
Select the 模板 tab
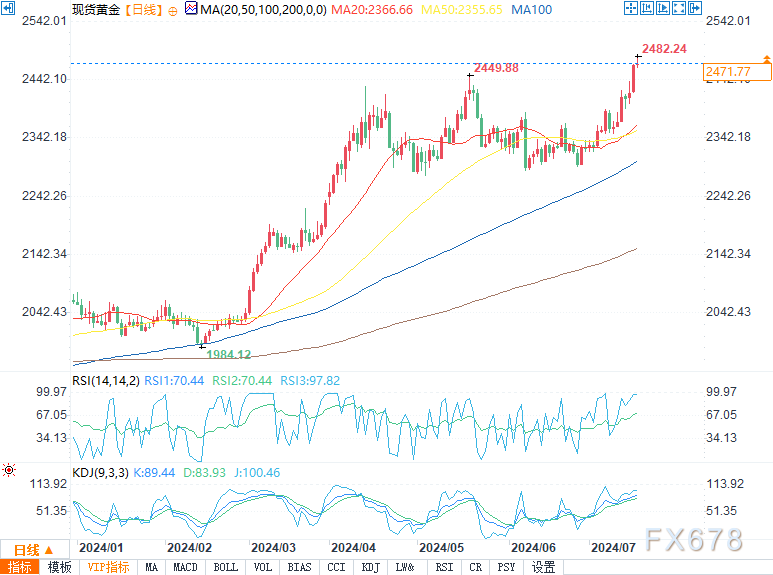tap(60, 567)
